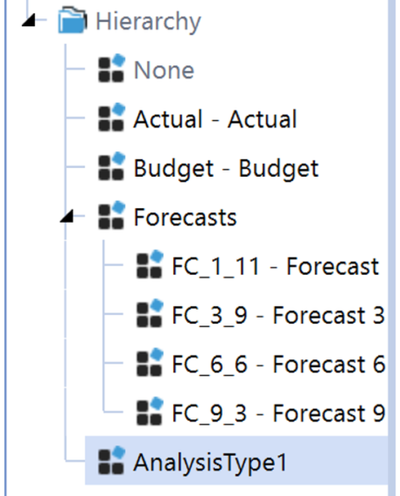Click the member icon beside None
The height and width of the screenshot is (496, 400).
click(x=112, y=68)
